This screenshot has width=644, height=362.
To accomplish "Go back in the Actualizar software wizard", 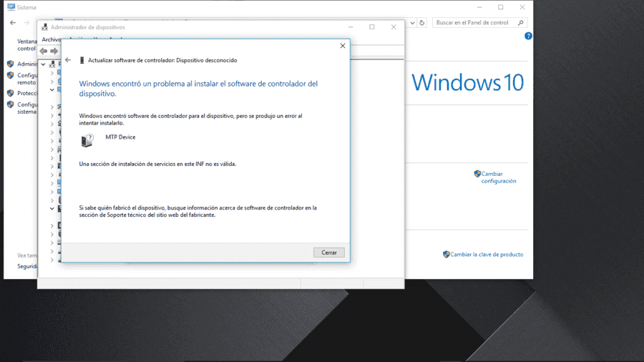I will pos(68,60).
